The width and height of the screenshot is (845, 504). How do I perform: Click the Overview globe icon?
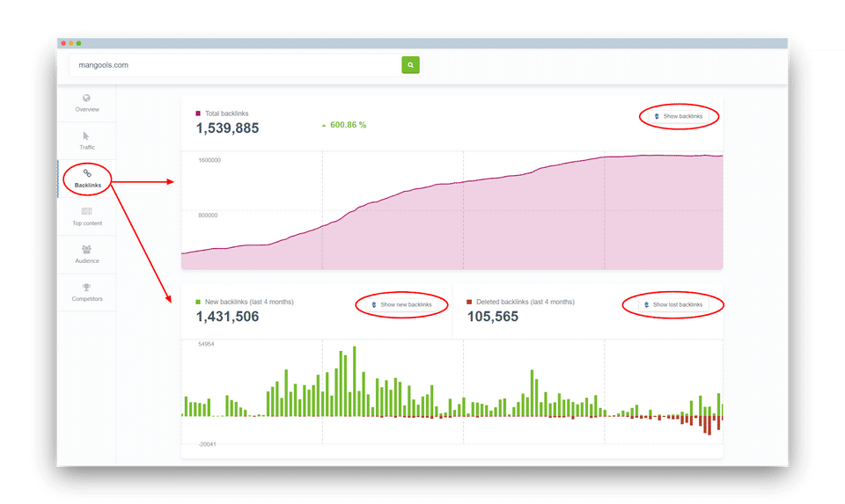[86, 98]
